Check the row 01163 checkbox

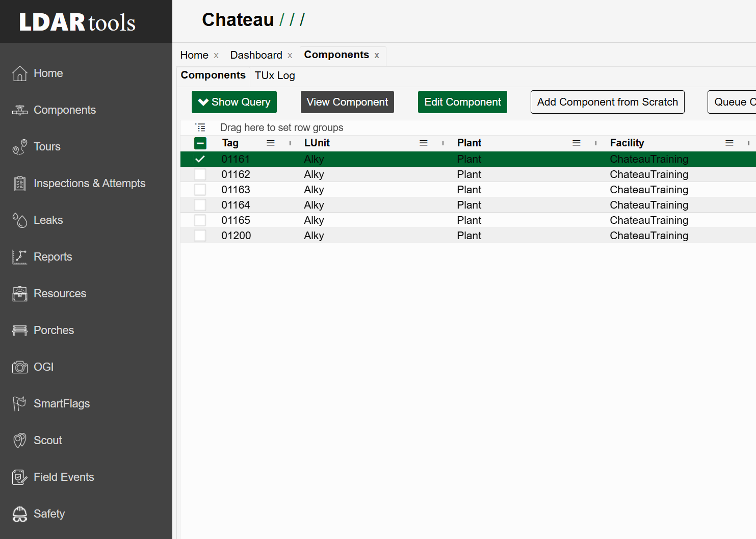(200, 190)
